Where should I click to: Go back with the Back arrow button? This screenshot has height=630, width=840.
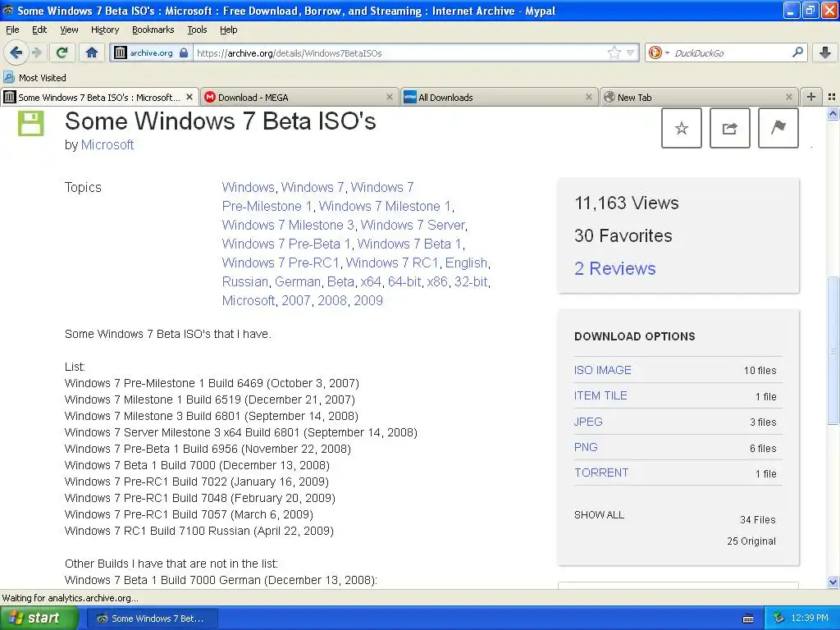point(16,52)
